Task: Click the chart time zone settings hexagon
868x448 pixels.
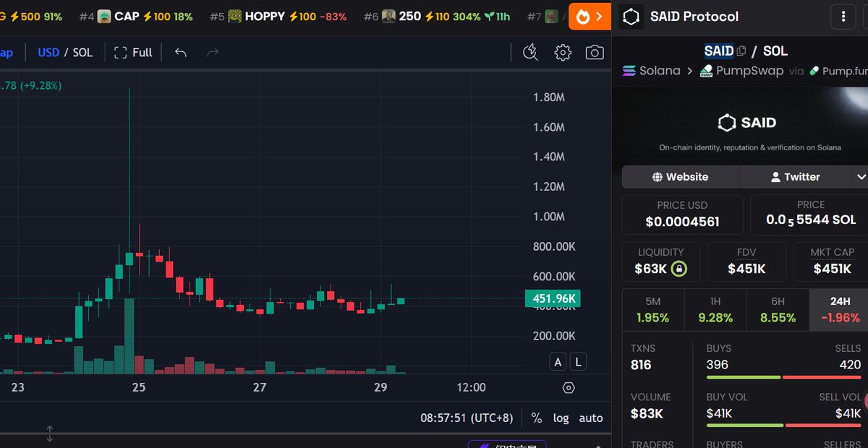Action: [569, 388]
